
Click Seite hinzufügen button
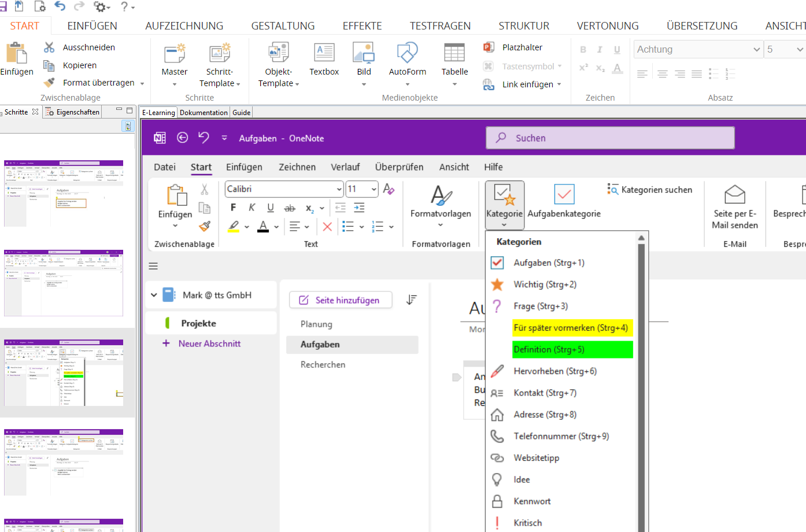(341, 300)
